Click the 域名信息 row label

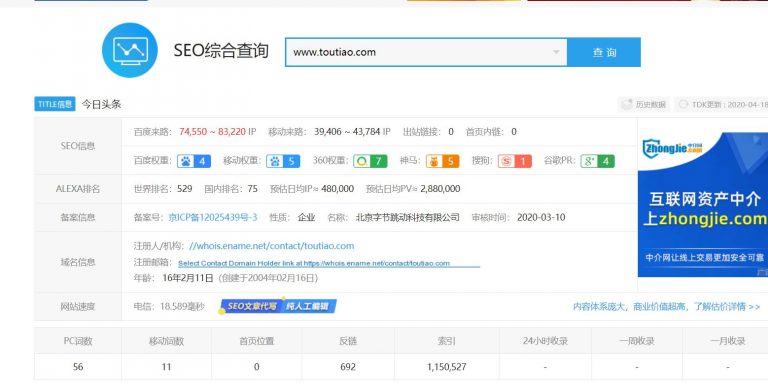(x=78, y=263)
